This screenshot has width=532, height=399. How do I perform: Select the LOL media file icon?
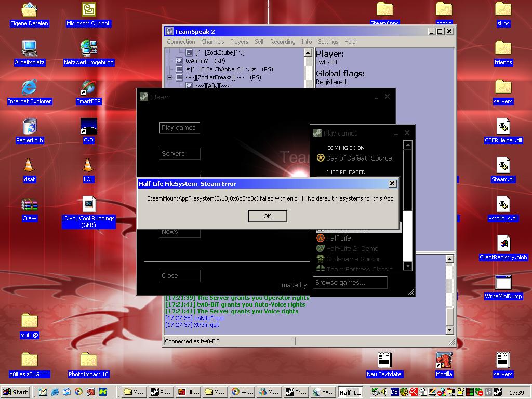[x=88, y=170]
